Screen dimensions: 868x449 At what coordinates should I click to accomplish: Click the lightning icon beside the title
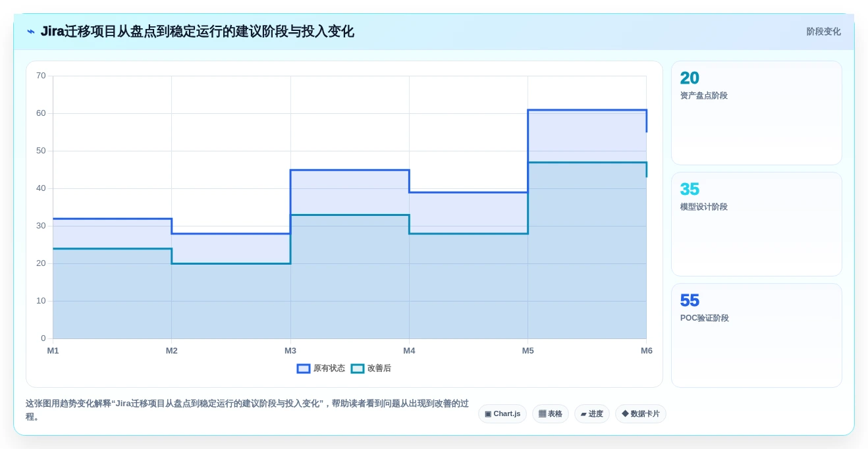coord(31,32)
